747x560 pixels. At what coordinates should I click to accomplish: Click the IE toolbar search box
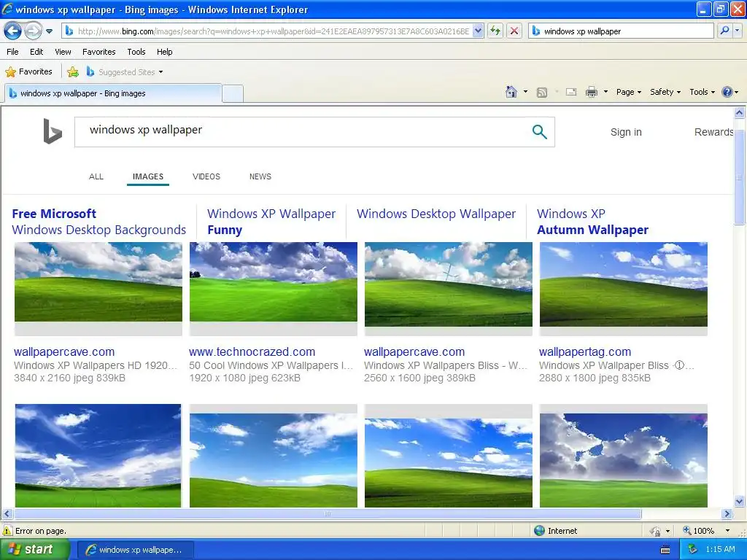(622, 31)
